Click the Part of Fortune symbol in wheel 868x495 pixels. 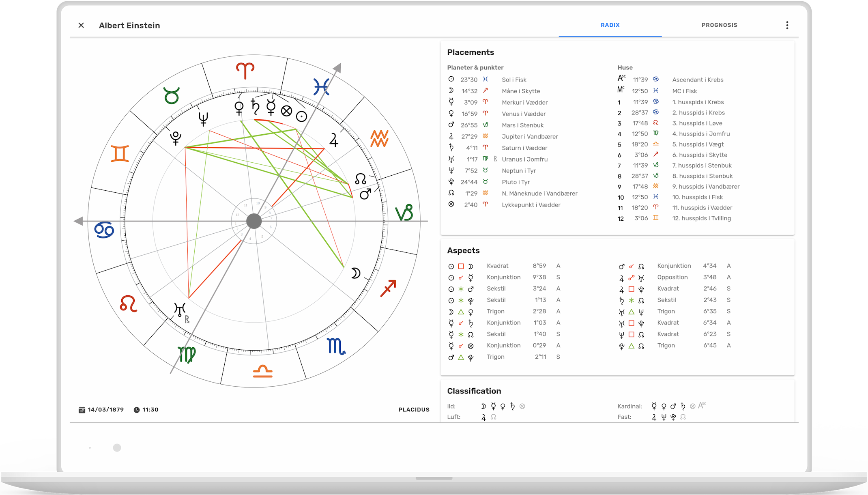286,111
